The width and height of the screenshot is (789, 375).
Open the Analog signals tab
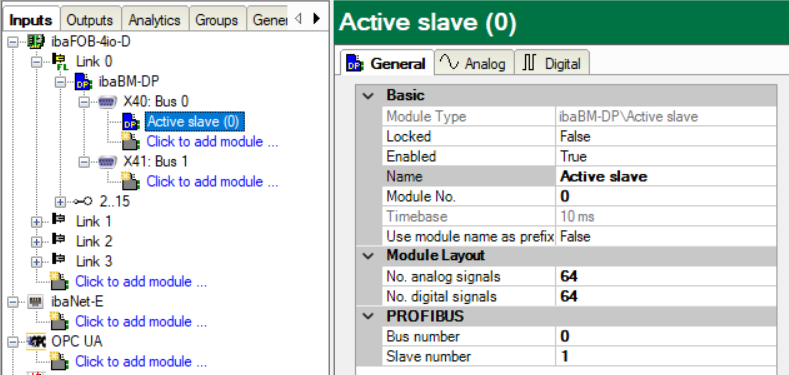point(473,63)
